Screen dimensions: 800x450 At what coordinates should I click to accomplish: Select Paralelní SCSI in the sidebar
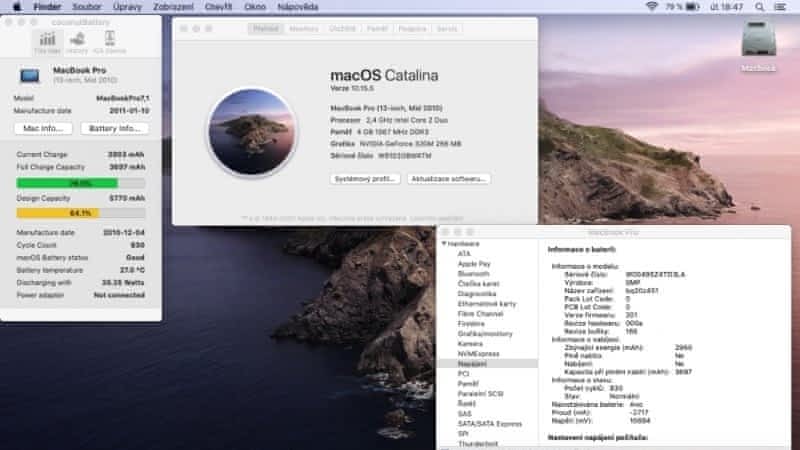481,394
